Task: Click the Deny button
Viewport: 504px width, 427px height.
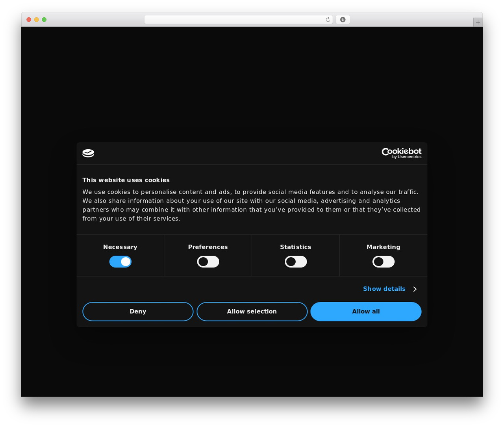Action: (138, 312)
